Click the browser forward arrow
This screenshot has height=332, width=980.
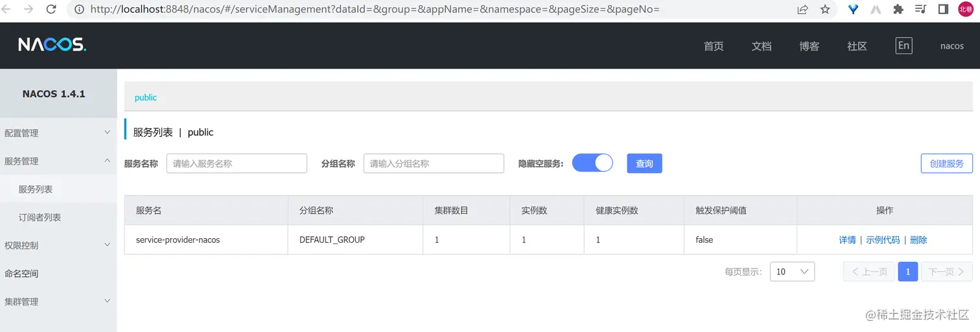point(29,9)
